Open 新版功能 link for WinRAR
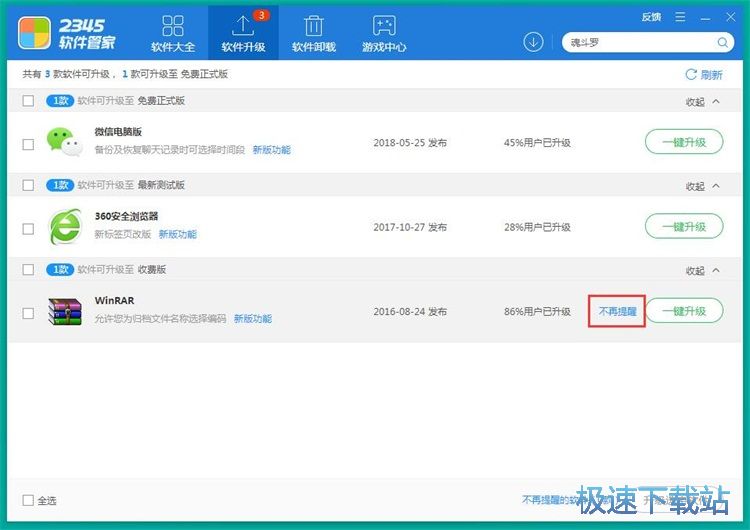The height and width of the screenshot is (530, 750). click(253, 319)
